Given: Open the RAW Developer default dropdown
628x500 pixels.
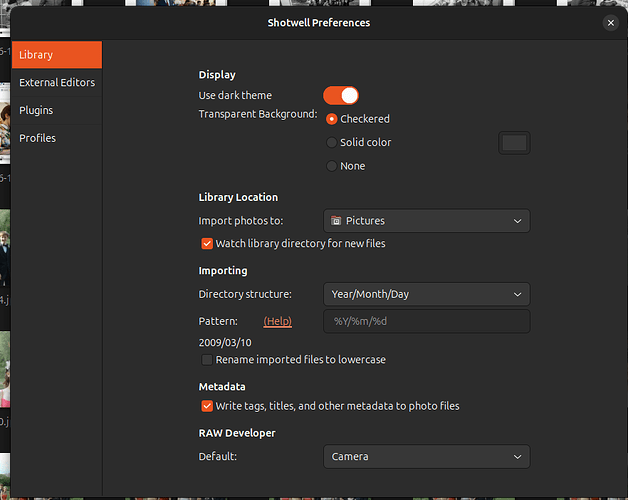Looking at the screenshot, I should (427, 457).
